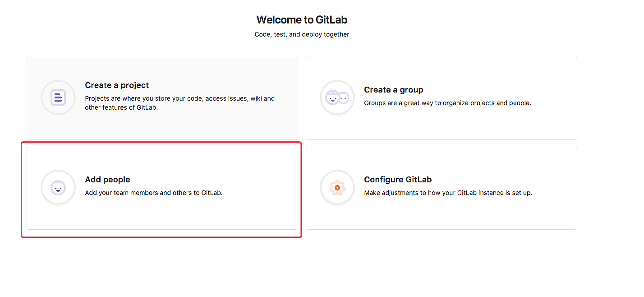Viewport: 644px width, 297px height.
Task: Click the Configure GitLab gear icon
Action: 337,187
